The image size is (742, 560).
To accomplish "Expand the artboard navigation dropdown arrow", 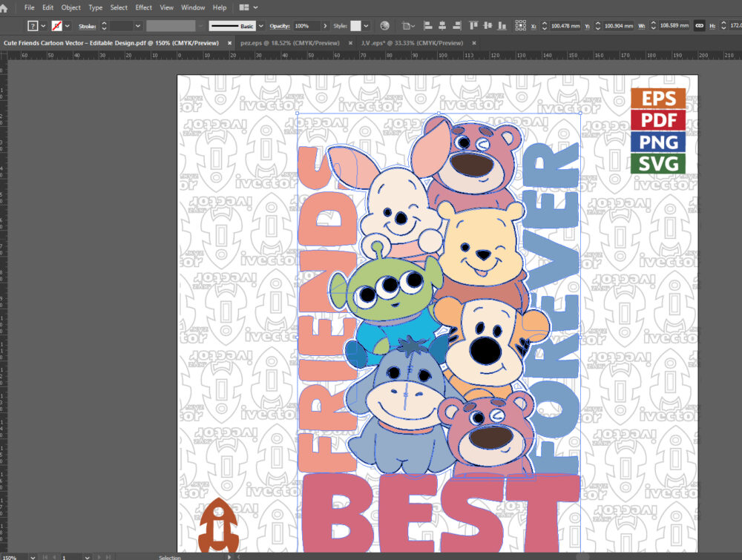I will 87,557.
